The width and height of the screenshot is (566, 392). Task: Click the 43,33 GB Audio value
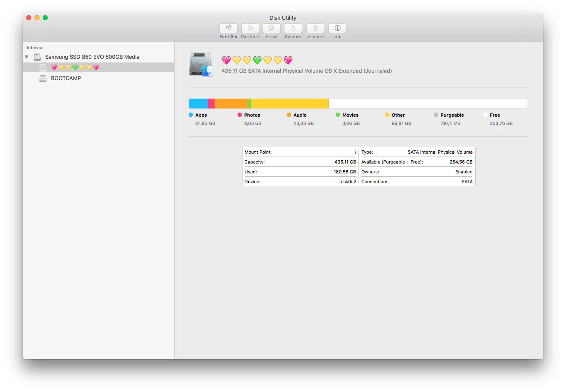303,123
